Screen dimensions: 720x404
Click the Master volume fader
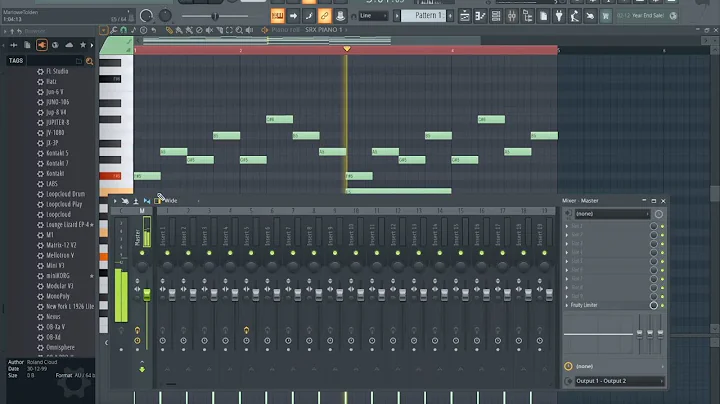click(146, 295)
